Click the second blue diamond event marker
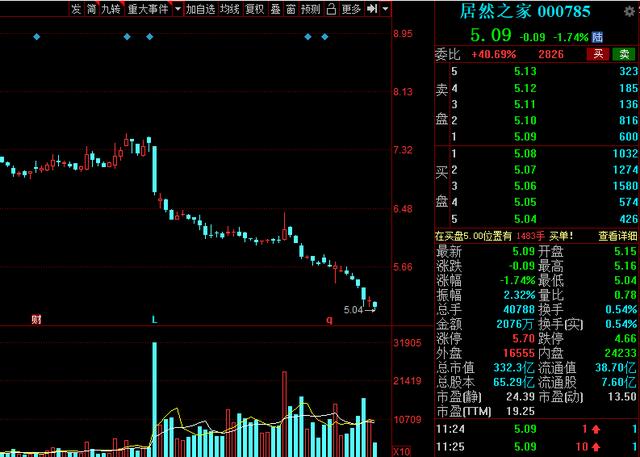Image resolution: width=640 pixels, height=457 pixels. (127, 37)
